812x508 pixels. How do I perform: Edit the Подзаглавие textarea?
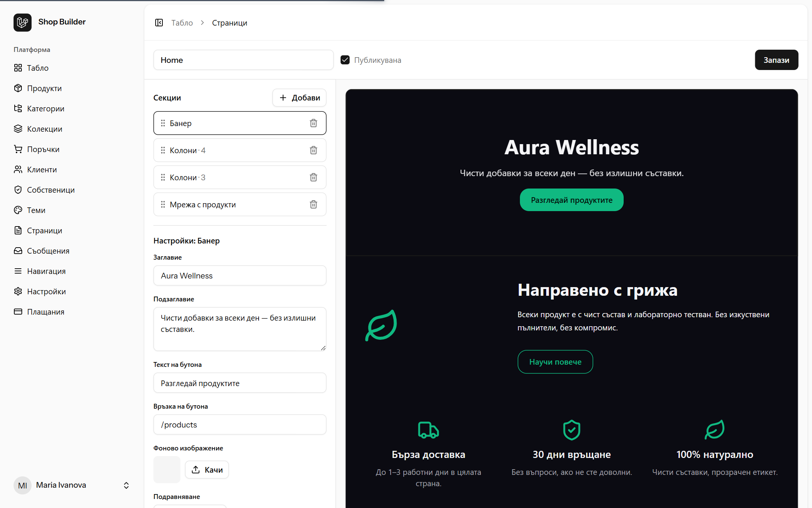tap(240, 329)
